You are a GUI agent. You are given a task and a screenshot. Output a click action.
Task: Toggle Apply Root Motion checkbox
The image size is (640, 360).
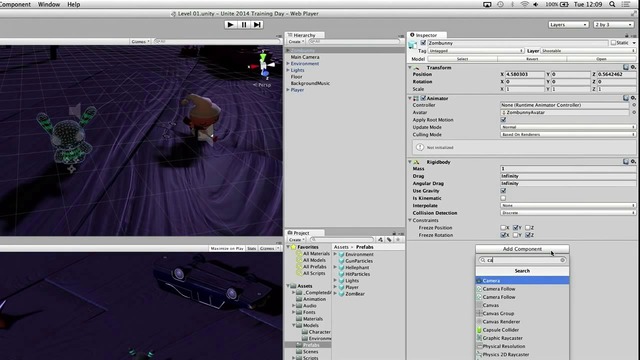click(503, 120)
